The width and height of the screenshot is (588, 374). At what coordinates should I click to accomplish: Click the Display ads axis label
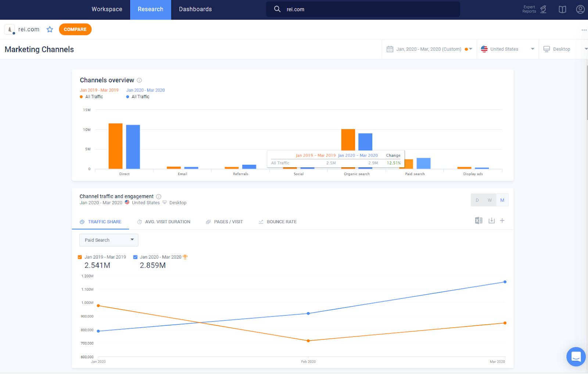[473, 174]
